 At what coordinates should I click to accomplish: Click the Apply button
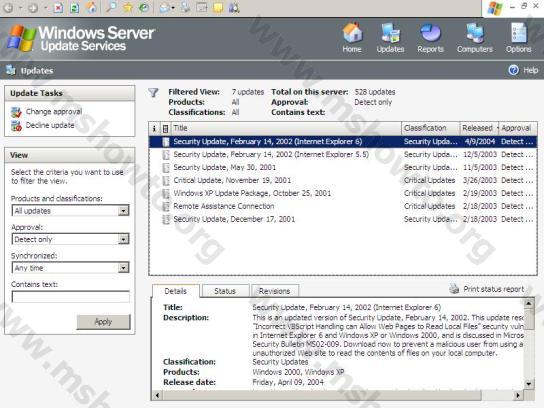pos(103,322)
